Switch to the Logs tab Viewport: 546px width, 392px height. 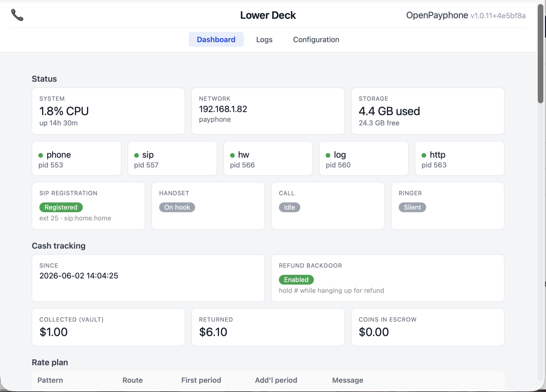click(264, 39)
